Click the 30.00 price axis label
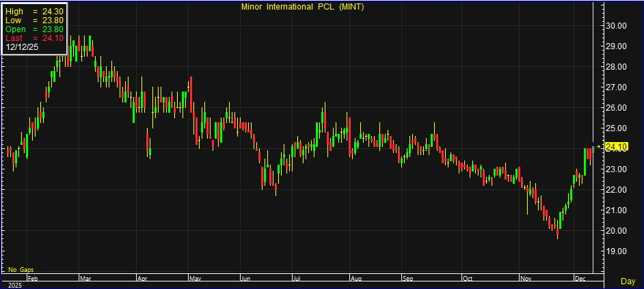 coord(617,26)
